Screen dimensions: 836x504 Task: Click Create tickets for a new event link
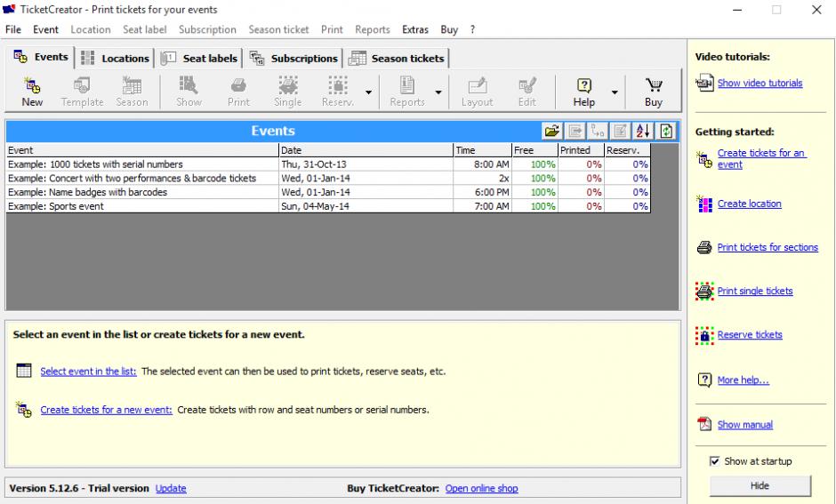(x=106, y=410)
